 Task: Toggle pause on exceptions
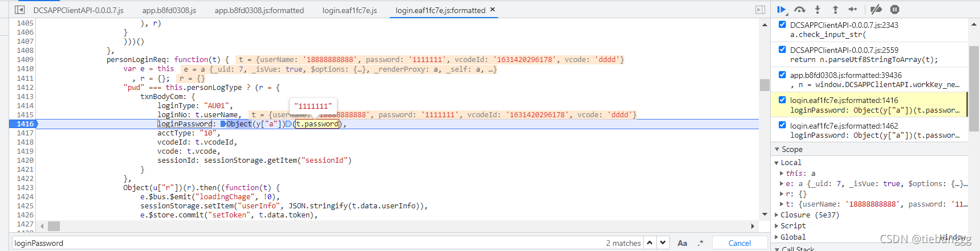[895, 10]
